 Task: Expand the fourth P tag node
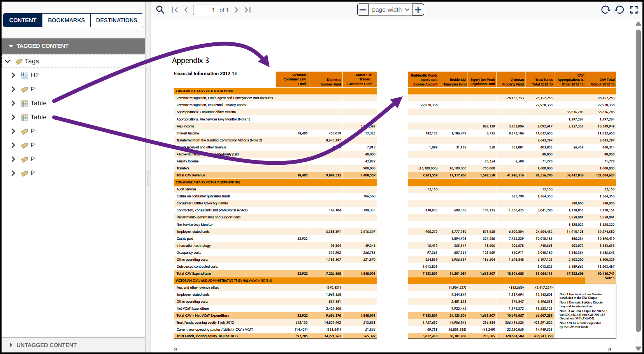point(13,159)
